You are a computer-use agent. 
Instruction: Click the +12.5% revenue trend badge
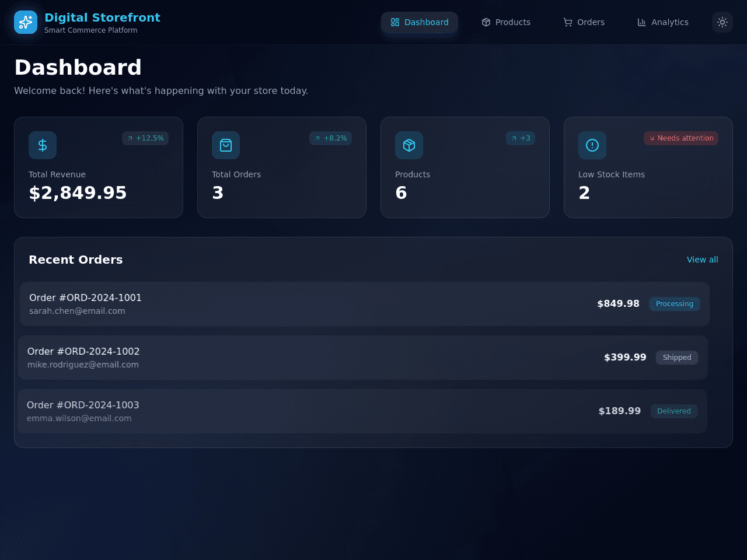tap(145, 138)
